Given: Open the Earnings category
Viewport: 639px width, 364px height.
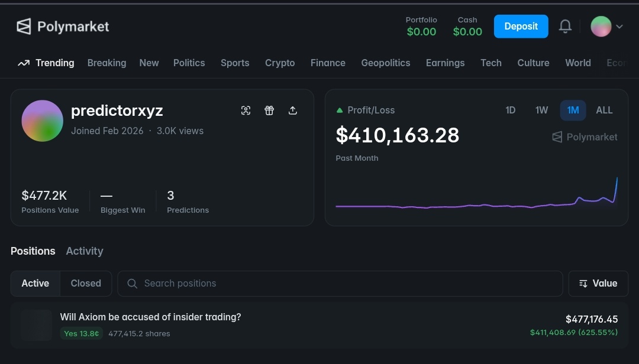Looking at the screenshot, I should point(446,63).
